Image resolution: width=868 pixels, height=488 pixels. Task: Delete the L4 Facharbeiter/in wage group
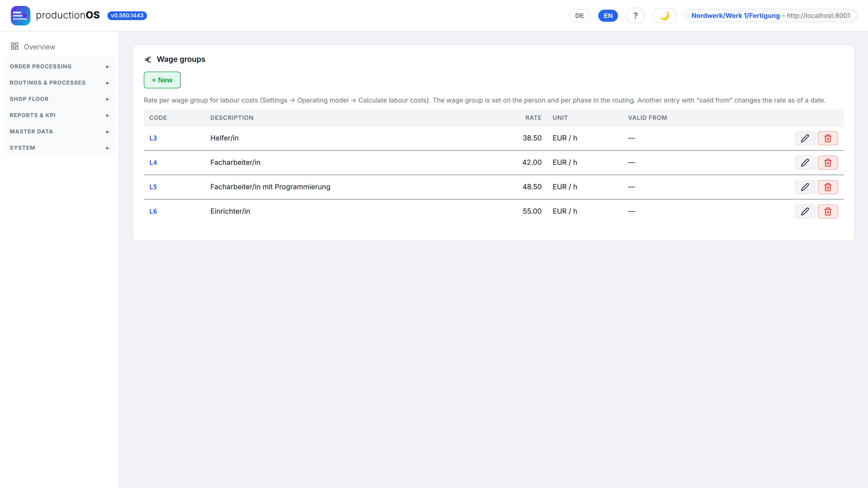tap(828, 163)
